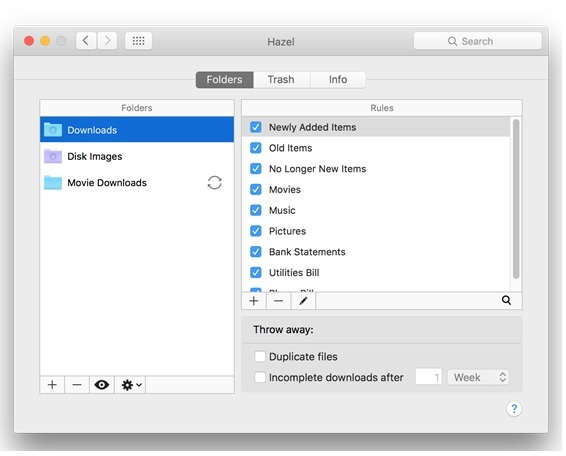This screenshot has height=456, width=566.
Task: Toggle the Music rule checkbox
Action: pyautogui.click(x=256, y=210)
